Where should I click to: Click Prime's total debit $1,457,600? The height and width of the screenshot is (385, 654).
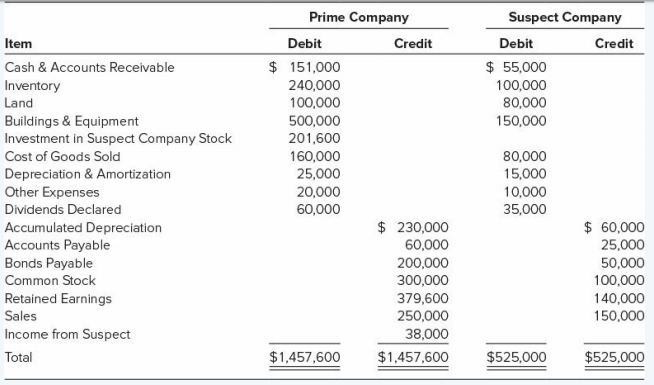point(304,357)
